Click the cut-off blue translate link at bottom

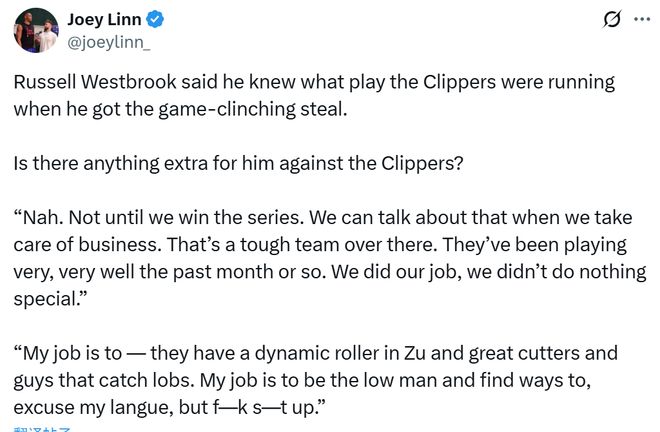pos(42,429)
